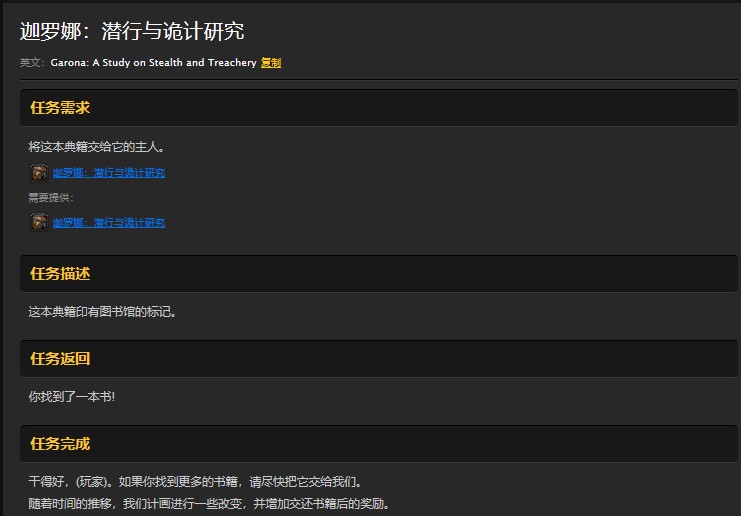Click the English name Garona: A Study text

(x=153, y=63)
